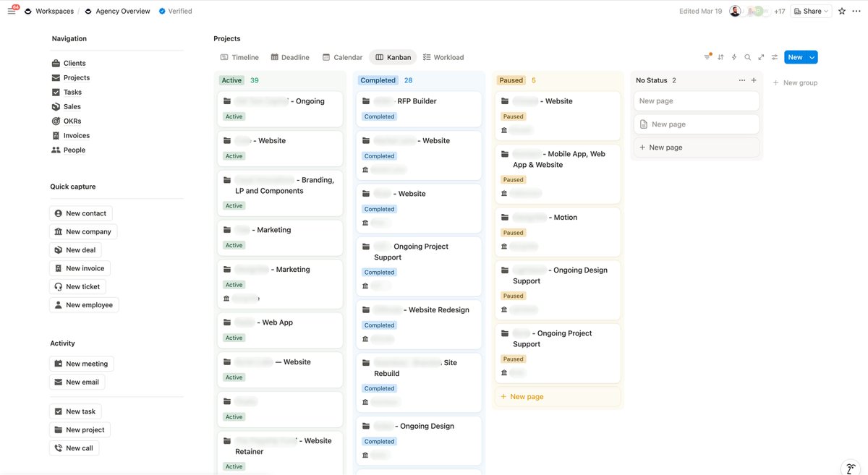Open the Website Redesign completed card
This screenshot has height=475, width=868.
[418, 325]
